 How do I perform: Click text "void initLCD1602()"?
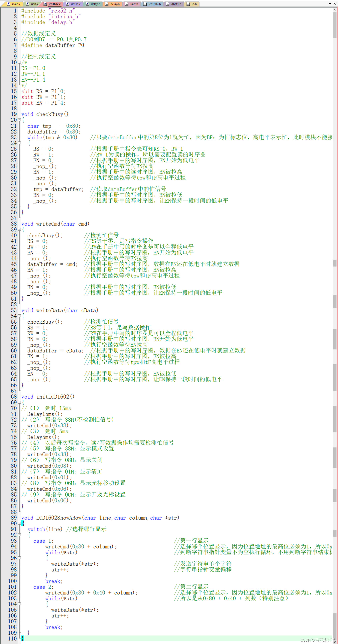(x=48, y=397)
